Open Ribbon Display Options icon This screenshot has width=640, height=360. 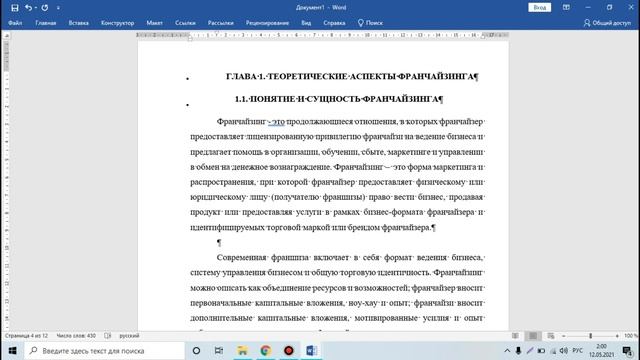pos(566,7)
